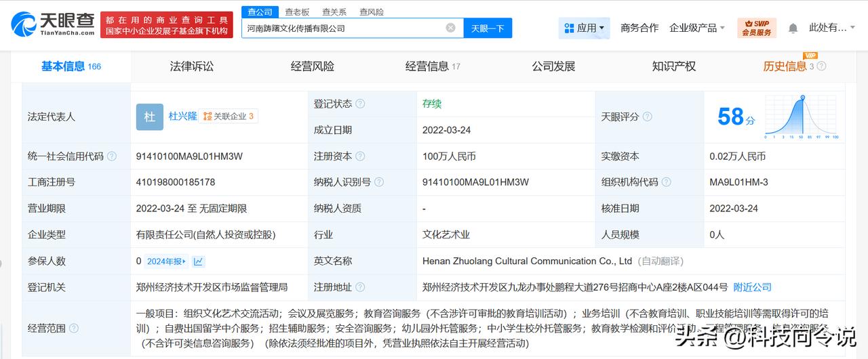Click 郑州经济技术开发区市场监督管理局 registration authority
The height and width of the screenshot is (359, 868).
[x=212, y=287]
